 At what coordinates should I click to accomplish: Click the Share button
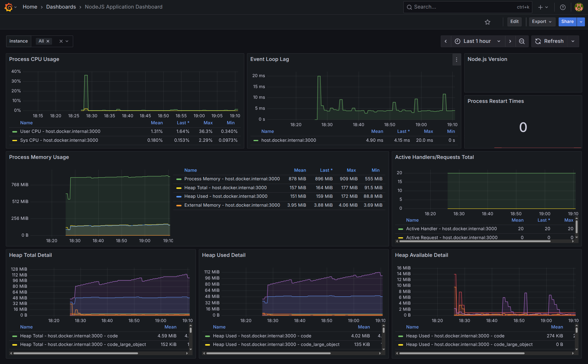click(x=567, y=22)
